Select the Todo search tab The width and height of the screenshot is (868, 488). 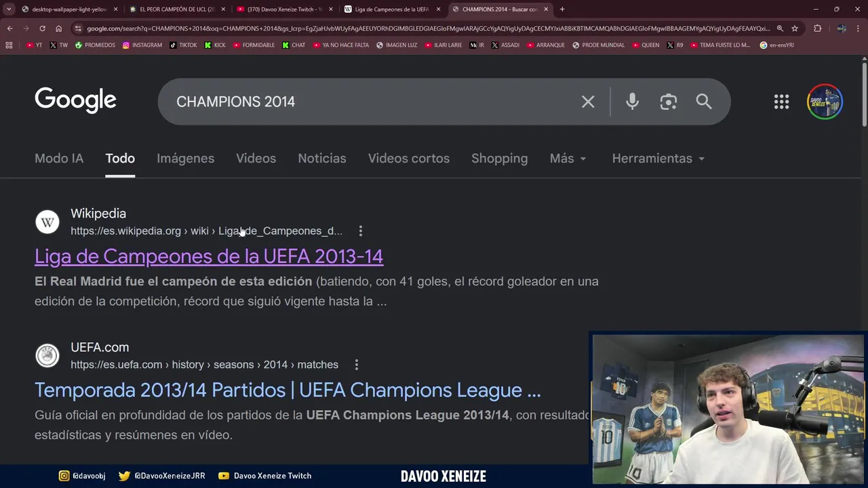pos(120,159)
